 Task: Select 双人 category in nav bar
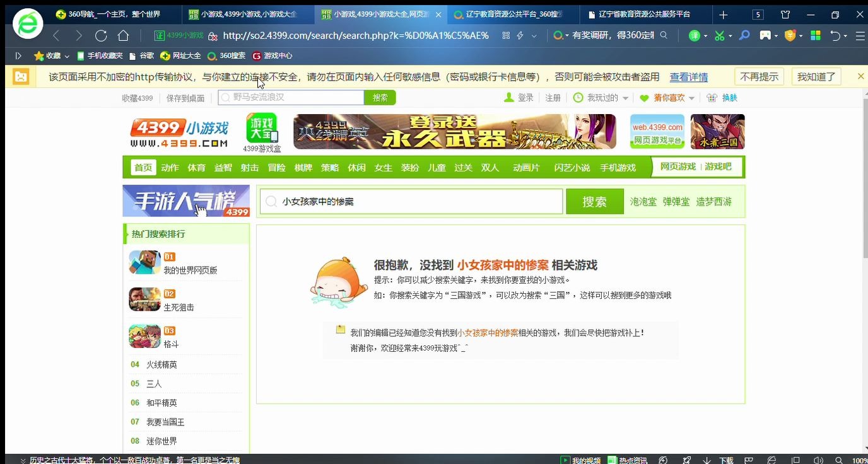[x=490, y=168]
